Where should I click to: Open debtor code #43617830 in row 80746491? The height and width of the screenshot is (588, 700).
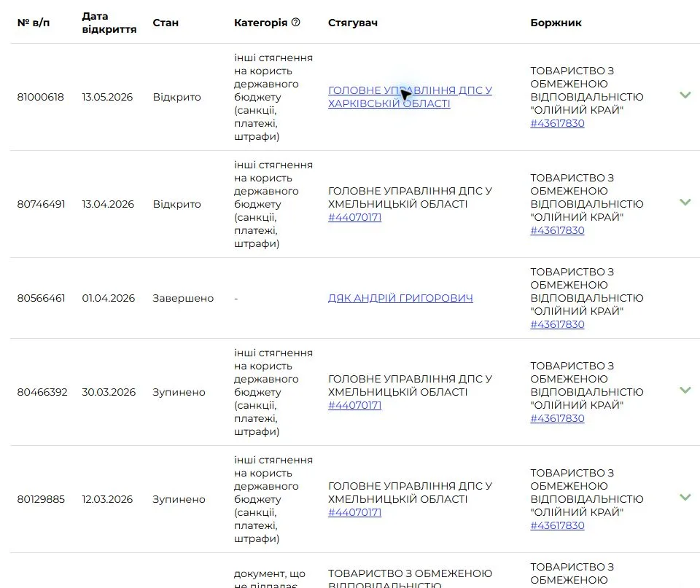(557, 230)
